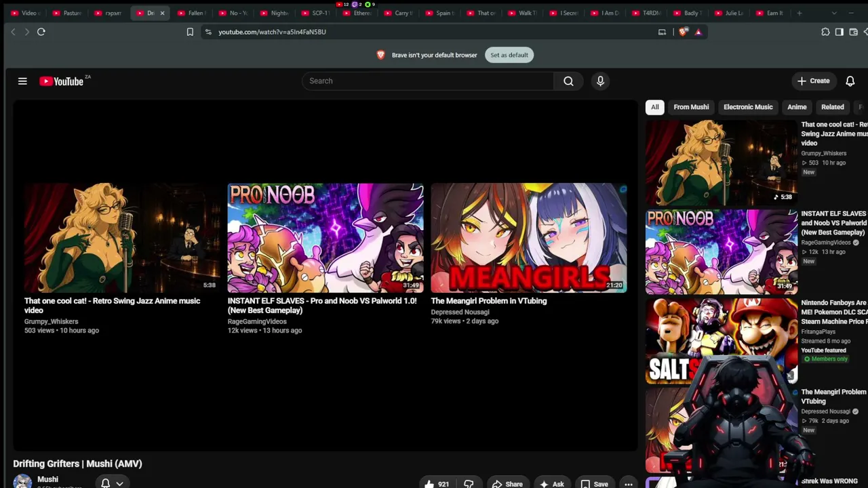Reload the page in the browser
868x488 pixels.
(x=41, y=32)
